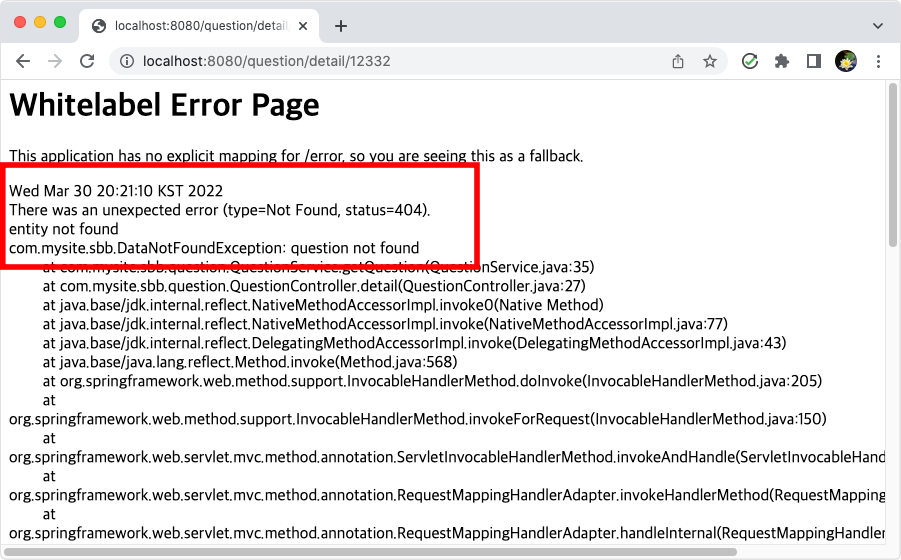Share this page via share icon
The height and width of the screenshot is (560, 901).
(x=678, y=61)
